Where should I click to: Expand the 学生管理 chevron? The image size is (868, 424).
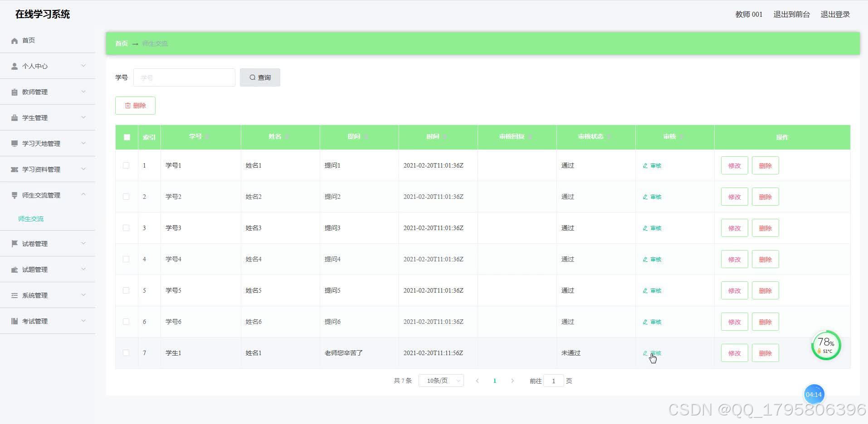(83, 117)
